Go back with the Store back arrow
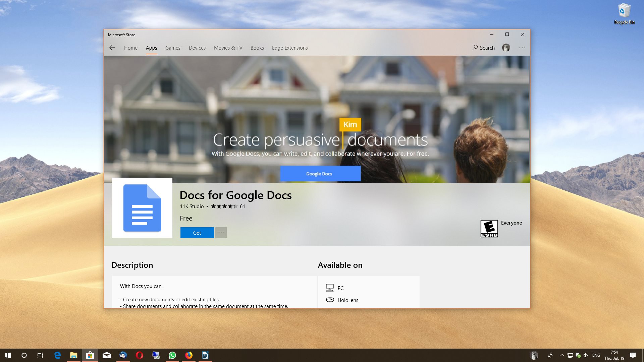This screenshot has height=362, width=644. pos(112,48)
